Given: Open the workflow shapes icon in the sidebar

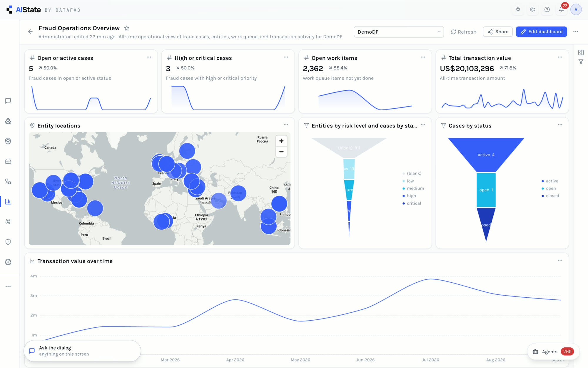Looking at the screenshot, I should pyautogui.click(x=8, y=182).
